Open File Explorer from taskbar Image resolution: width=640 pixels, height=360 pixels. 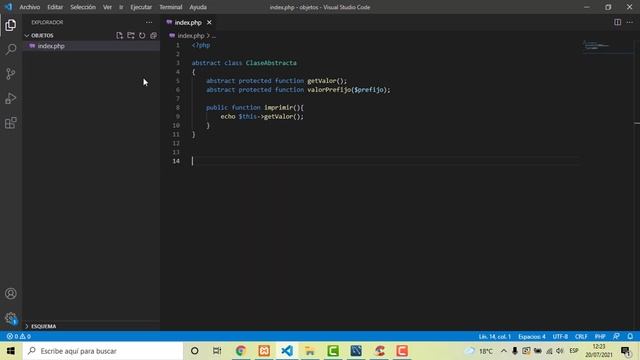tap(310, 351)
